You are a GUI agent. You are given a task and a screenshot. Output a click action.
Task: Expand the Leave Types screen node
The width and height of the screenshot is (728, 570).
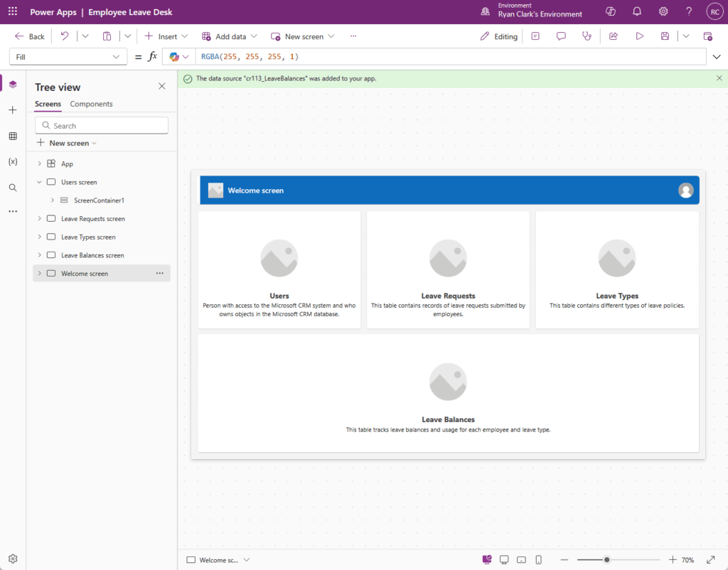click(x=40, y=237)
